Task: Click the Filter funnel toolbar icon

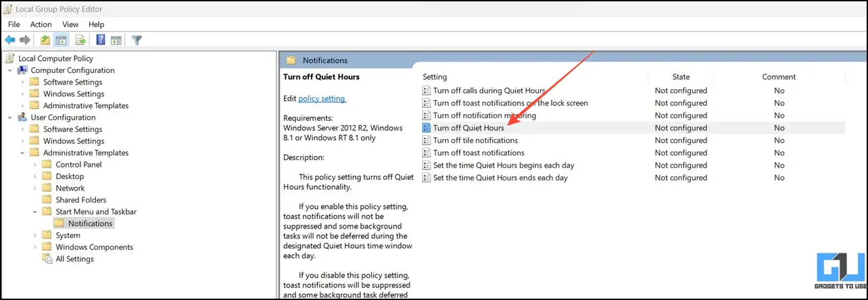Action: click(137, 40)
